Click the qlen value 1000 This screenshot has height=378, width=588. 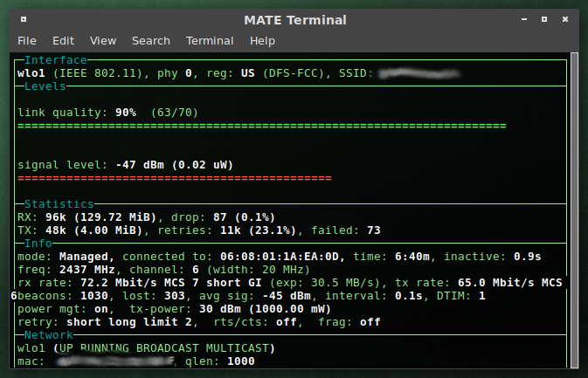(x=241, y=361)
